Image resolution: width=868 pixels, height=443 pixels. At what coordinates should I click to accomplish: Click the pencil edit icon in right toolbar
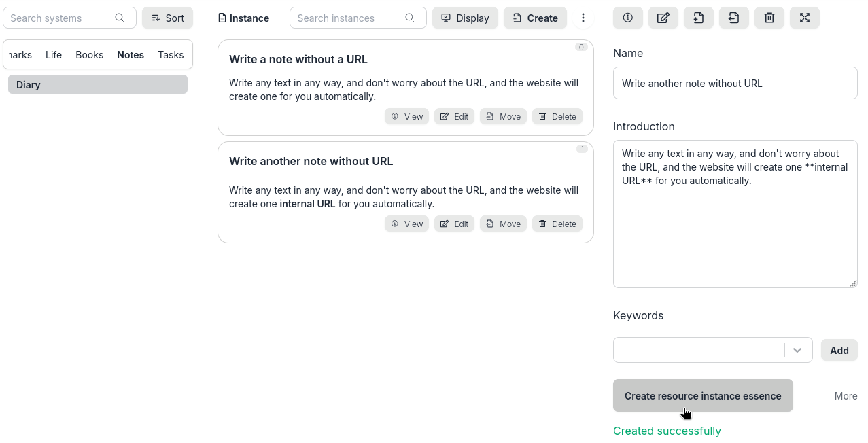click(x=663, y=18)
